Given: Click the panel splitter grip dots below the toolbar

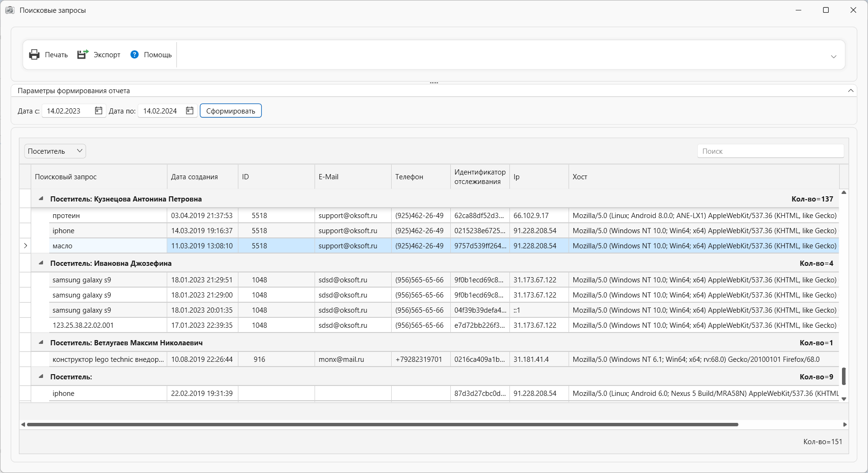Looking at the screenshot, I should tap(434, 83).
